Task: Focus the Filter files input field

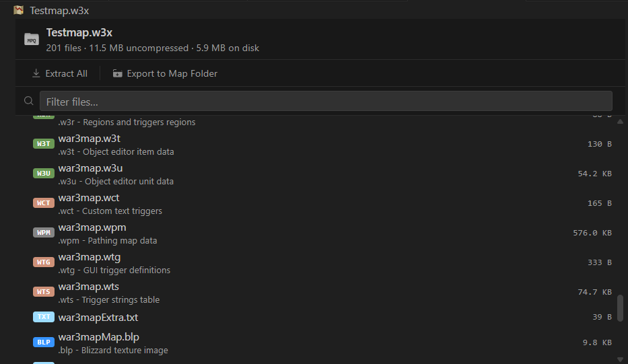Action: pos(326,101)
